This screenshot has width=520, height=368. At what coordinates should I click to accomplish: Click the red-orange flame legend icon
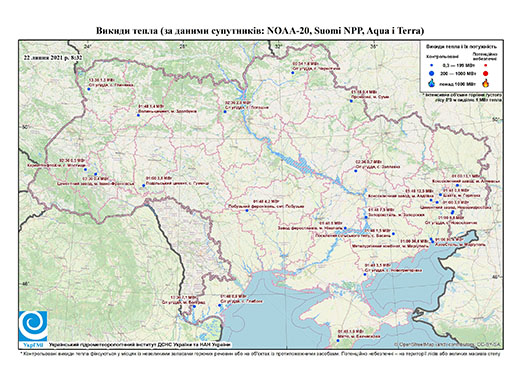[x=486, y=83]
